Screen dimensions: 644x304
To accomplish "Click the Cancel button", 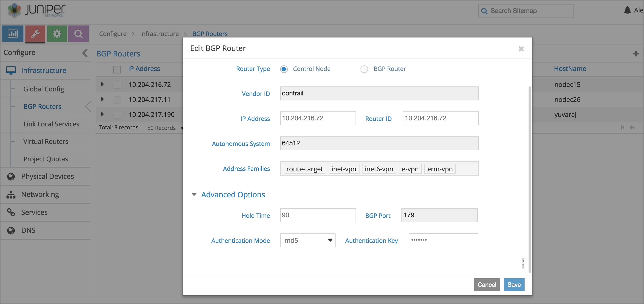I will [x=486, y=285].
